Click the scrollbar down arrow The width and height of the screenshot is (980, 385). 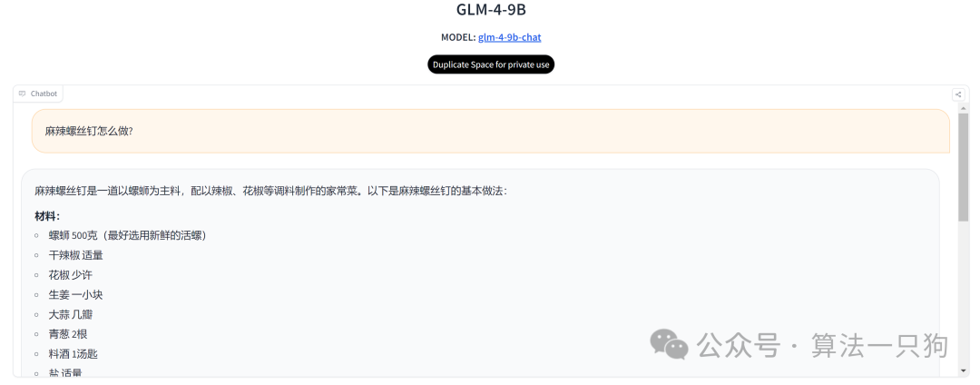click(x=963, y=370)
